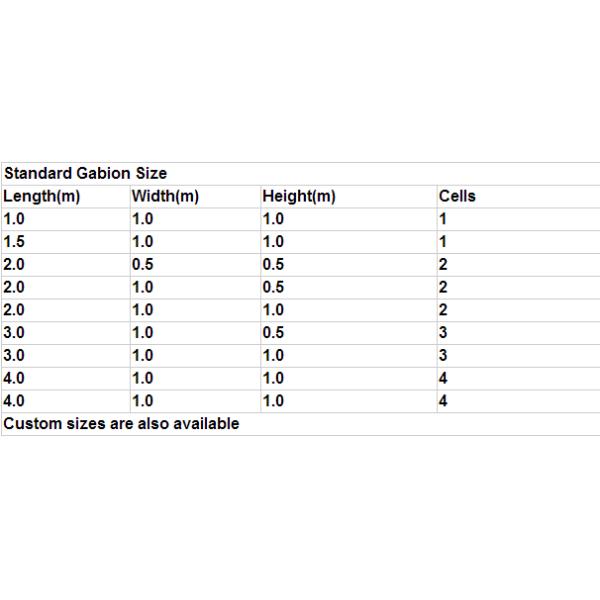Click the Height(m) column header
Screen dimensions: 600x600
(x=299, y=196)
